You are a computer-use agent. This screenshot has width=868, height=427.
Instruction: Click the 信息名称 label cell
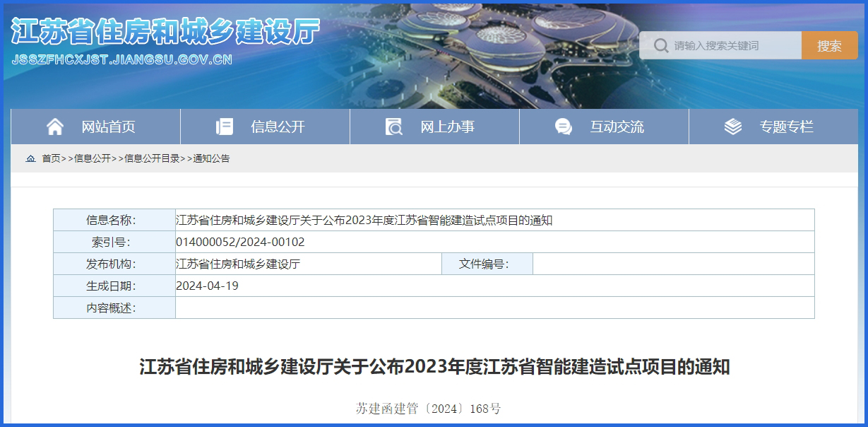[114, 220]
